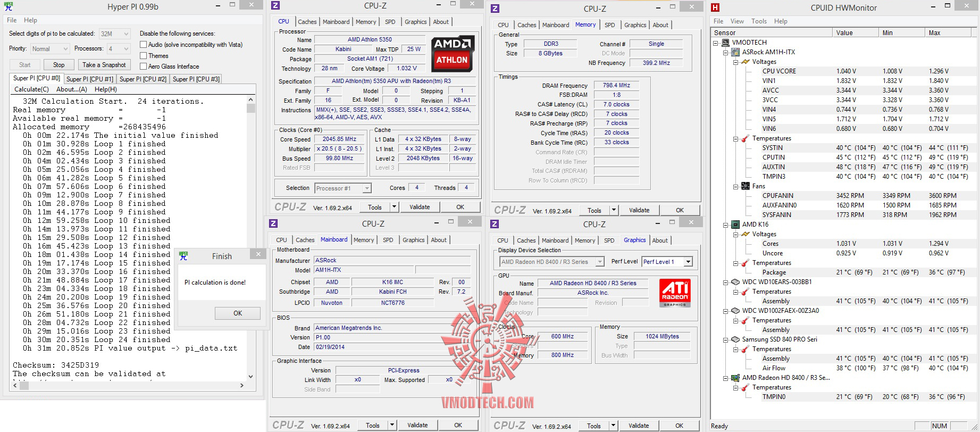Click the Samsung SSD 840 drive icon
980x432 pixels.
(x=735, y=339)
